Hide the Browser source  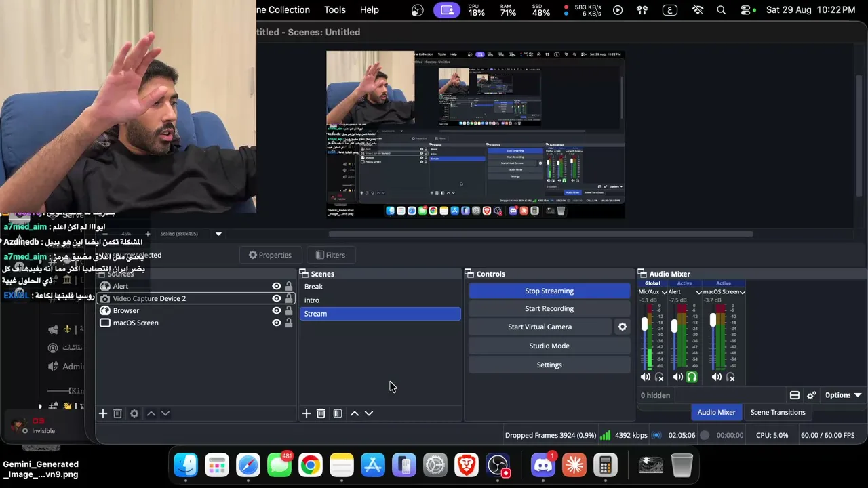click(276, 311)
